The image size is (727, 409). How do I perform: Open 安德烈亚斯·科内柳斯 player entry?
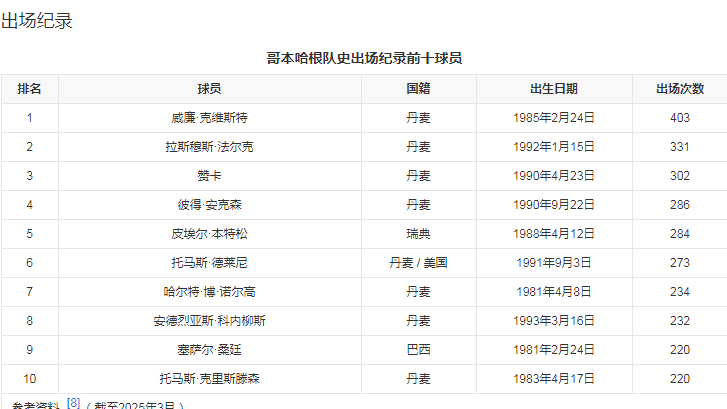(209, 321)
